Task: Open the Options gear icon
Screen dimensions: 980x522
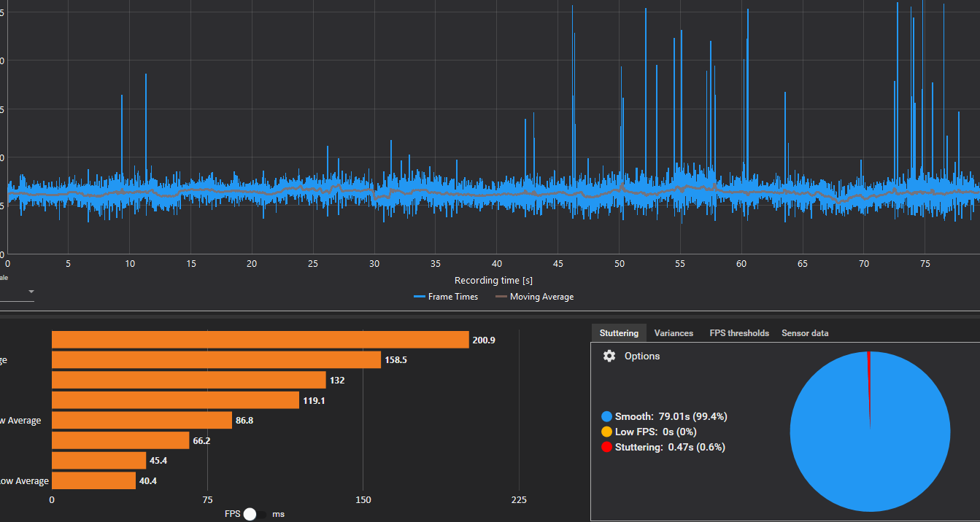Action: pyautogui.click(x=609, y=356)
